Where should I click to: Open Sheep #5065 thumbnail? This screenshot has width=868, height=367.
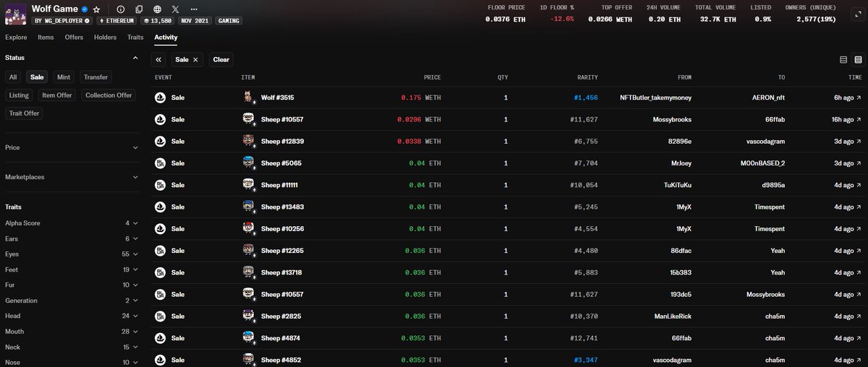[x=248, y=163]
